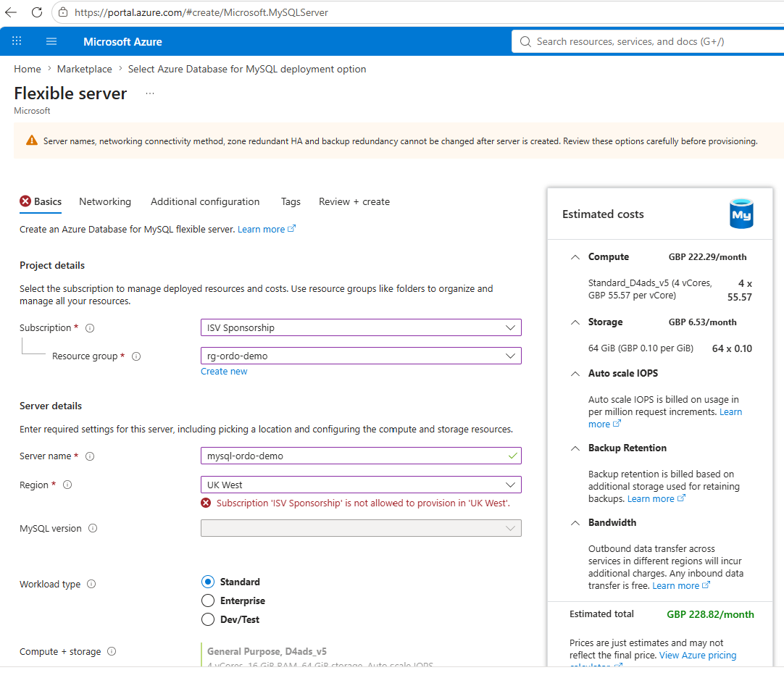Image resolution: width=784 pixels, height=678 pixels.
Task: Click the search magnifier icon
Action: pos(525,41)
